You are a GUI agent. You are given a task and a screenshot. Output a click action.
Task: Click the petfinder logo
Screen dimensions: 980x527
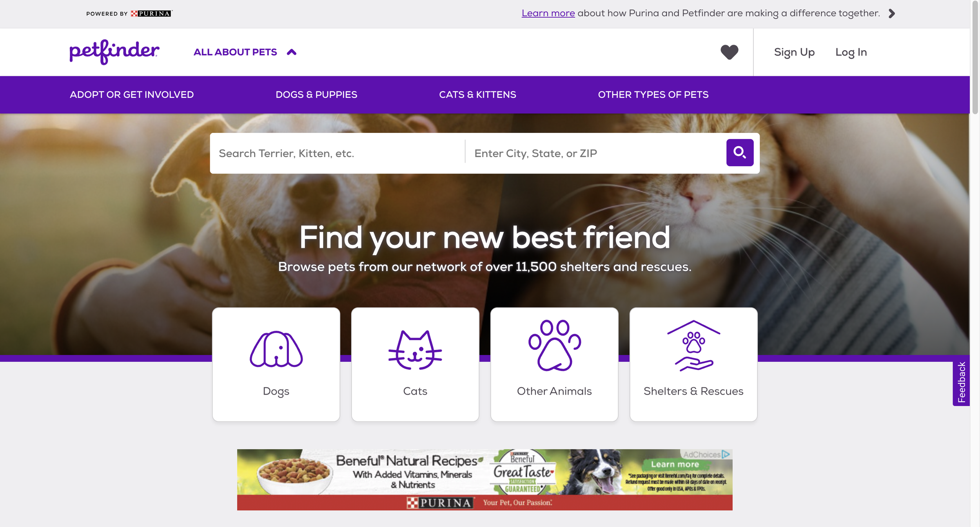(114, 52)
